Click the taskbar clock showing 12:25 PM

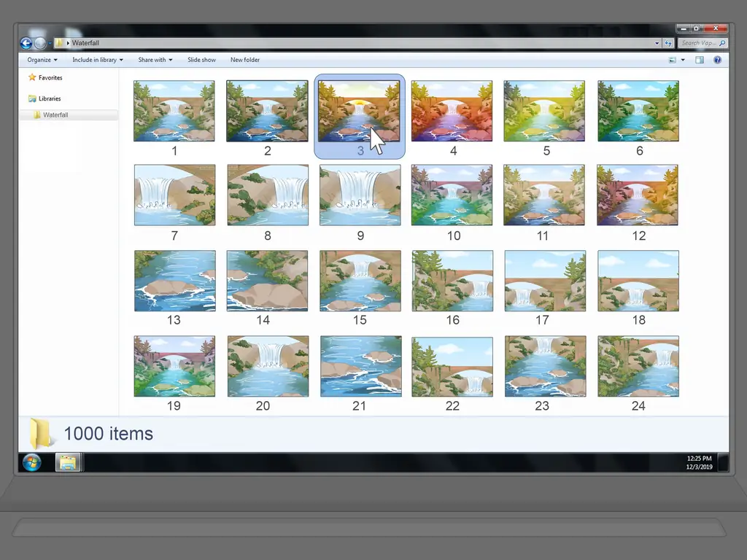pyautogui.click(x=699, y=462)
